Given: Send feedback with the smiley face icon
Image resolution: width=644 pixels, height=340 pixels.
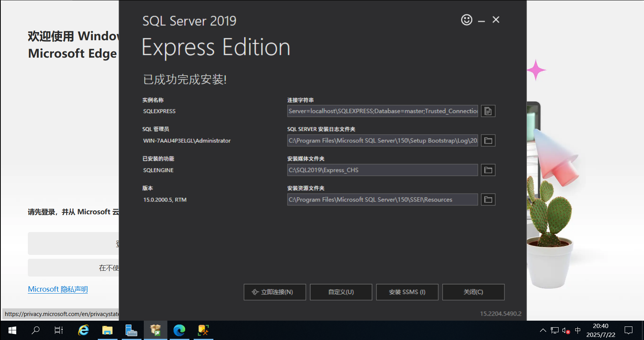Looking at the screenshot, I should tap(467, 20).
